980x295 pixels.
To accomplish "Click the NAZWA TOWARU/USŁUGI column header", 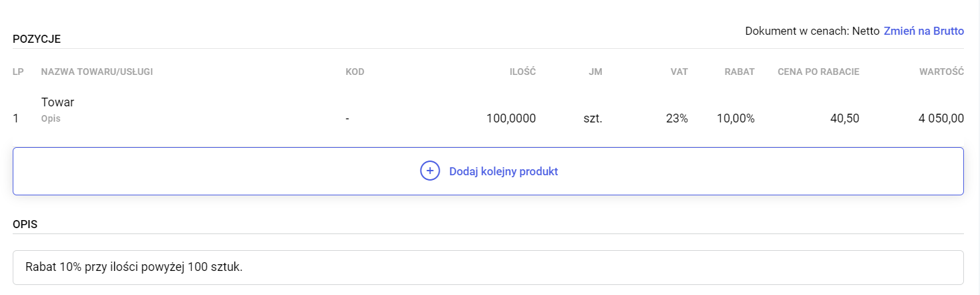I will (x=97, y=72).
